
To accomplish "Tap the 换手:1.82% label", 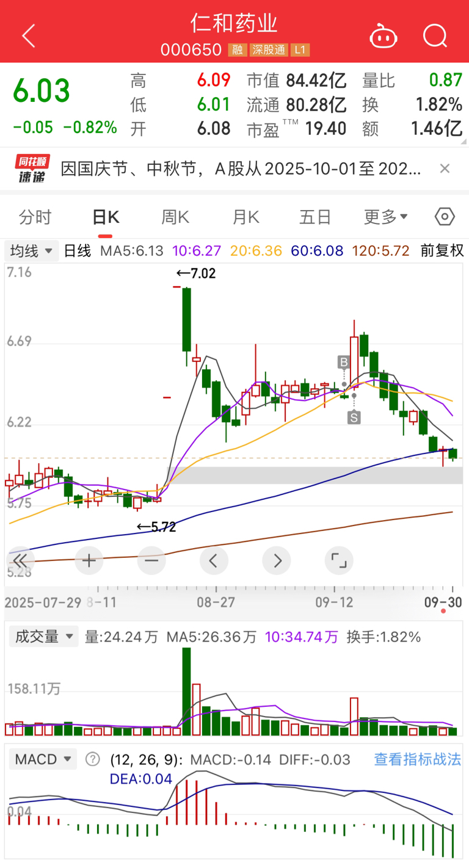I will click(x=384, y=637).
